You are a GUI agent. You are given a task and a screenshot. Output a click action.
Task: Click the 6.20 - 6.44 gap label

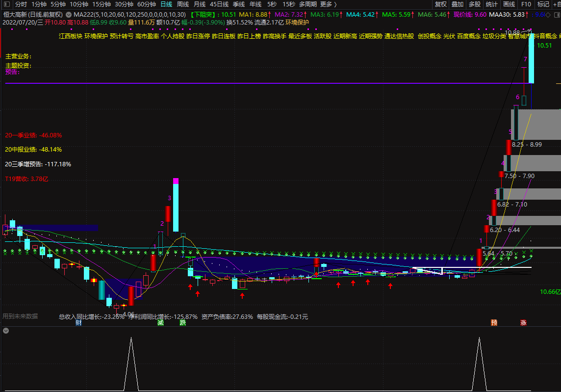point(505,230)
